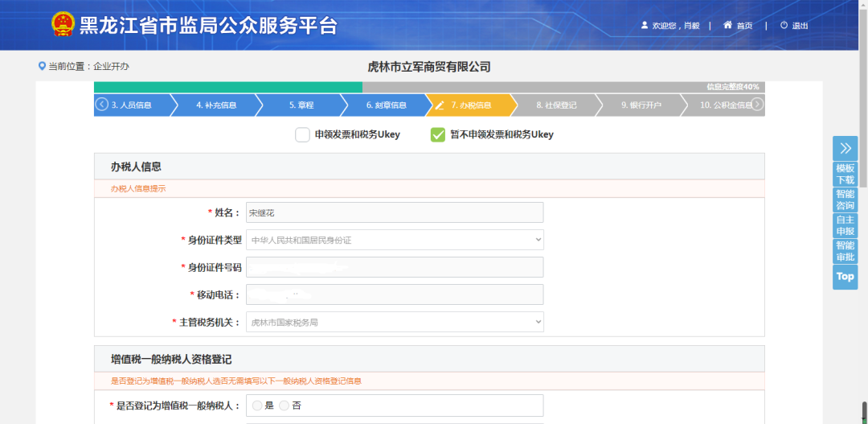Click the 身份证件号码 input field
The height and width of the screenshot is (424, 868).
(395, 267)
